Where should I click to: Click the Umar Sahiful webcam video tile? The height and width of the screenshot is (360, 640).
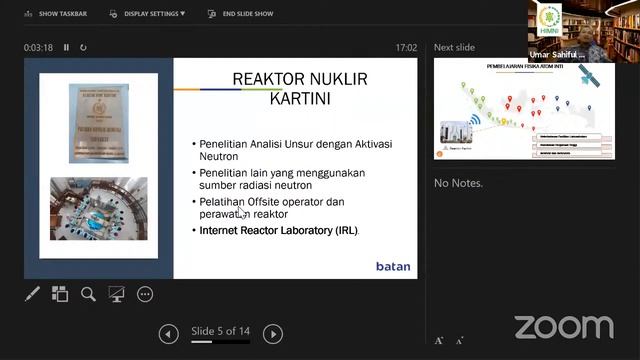(x=584, y=31)
